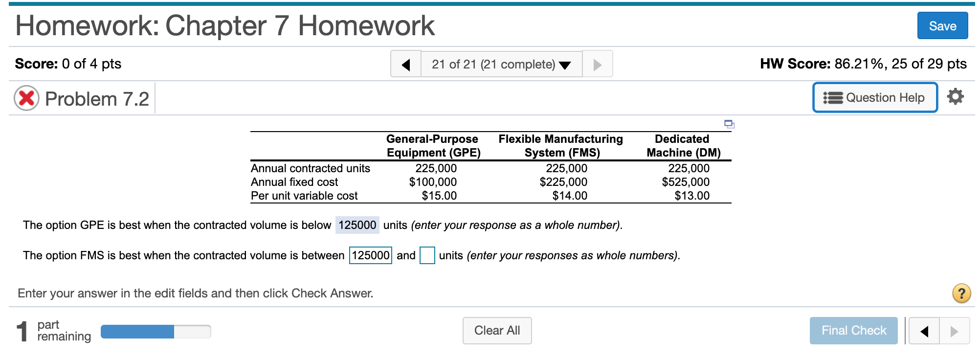Open the table in a popup window icon
The width and height of the screenshot is (980, 361).
pyautogui.click(x=729, y=124)
